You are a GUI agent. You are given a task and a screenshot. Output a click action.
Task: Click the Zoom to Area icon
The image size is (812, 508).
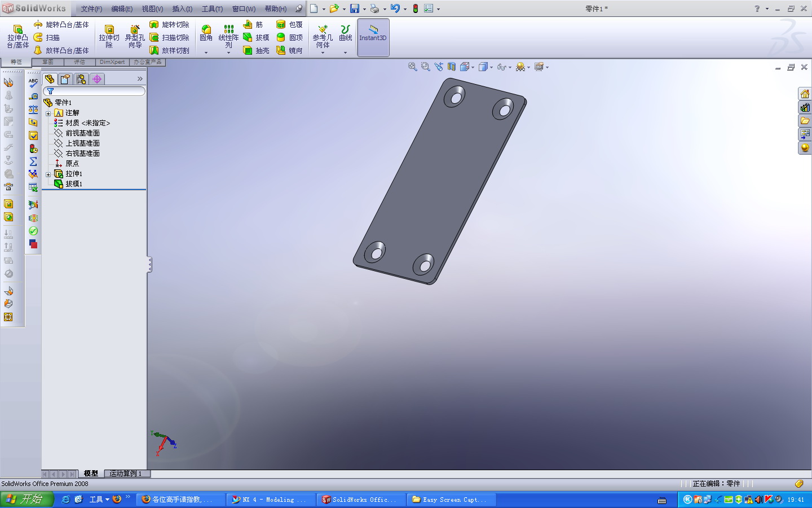[x=426, y=67]
